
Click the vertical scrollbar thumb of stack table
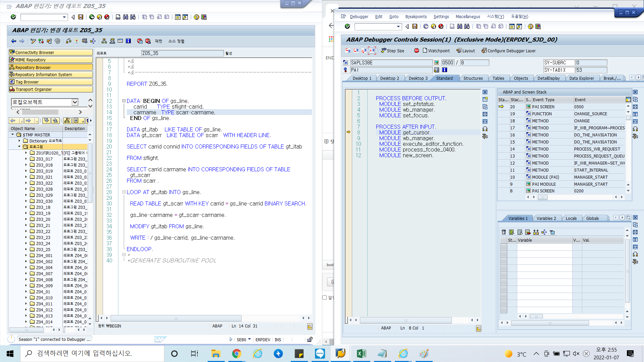coord(628,118)
